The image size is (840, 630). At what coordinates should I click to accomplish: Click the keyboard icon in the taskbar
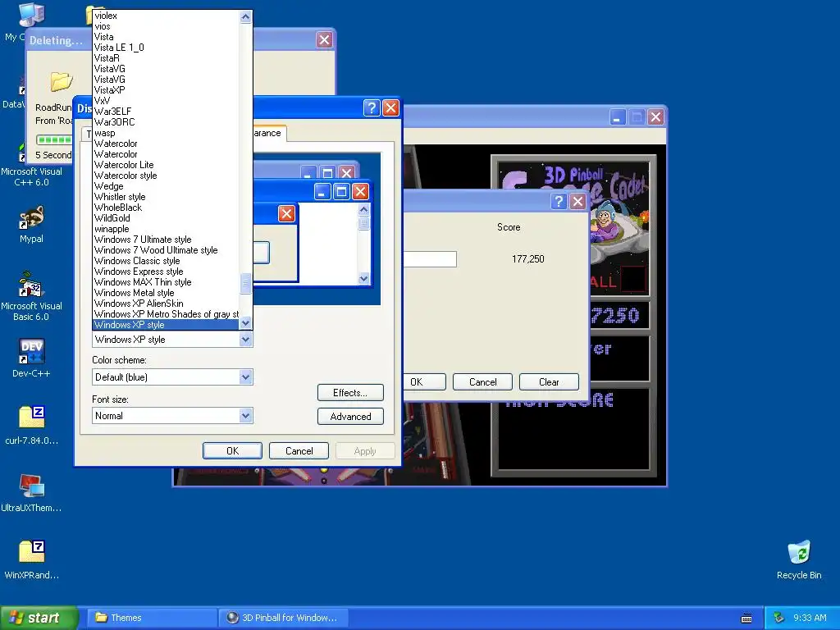tap(746, 619)
